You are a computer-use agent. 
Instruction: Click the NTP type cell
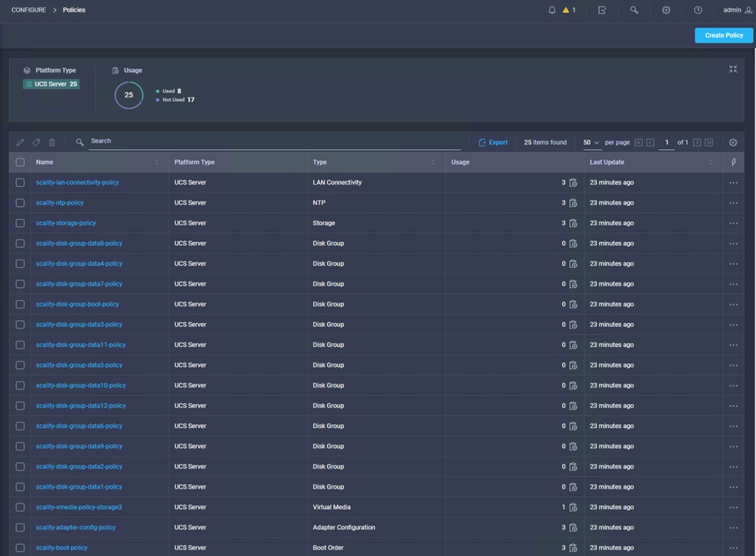pos(319,203)
